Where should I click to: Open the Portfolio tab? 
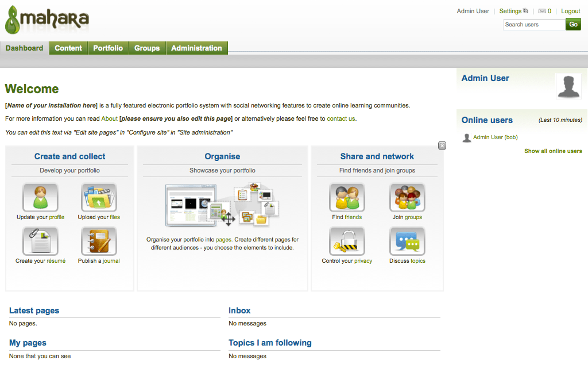tap(108, 48)
